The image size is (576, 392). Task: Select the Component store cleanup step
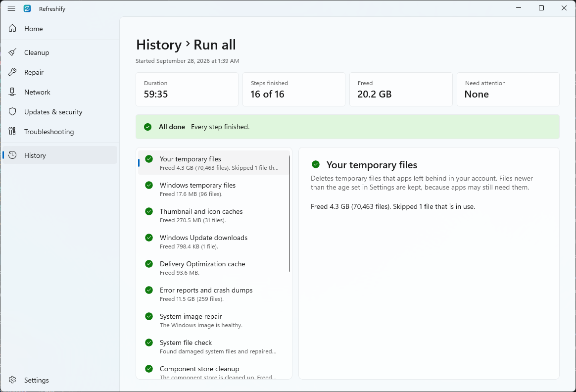[214, 370]
